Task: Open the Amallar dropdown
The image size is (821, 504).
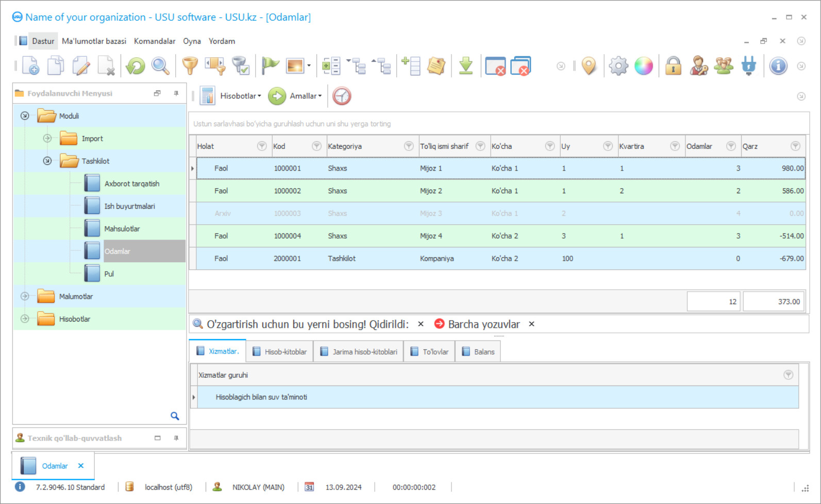Action: pyautogui.click(x=305, y=96)
